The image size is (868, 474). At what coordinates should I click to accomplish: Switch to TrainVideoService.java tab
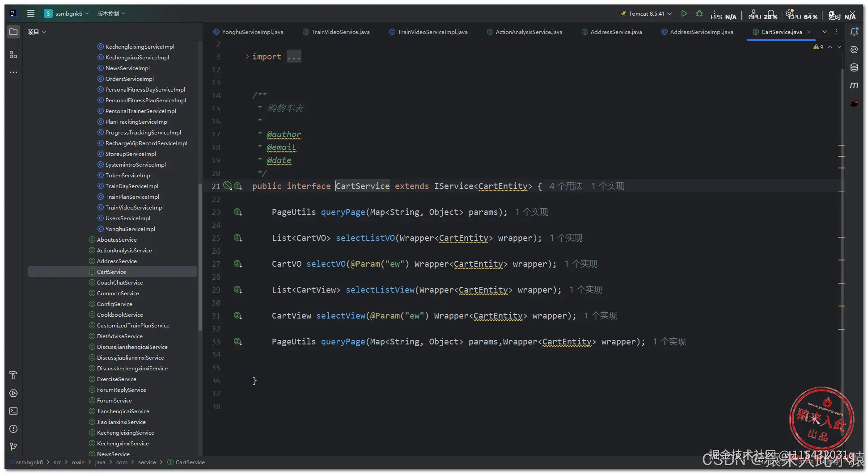pyautogui.click(x=337, y=32)
